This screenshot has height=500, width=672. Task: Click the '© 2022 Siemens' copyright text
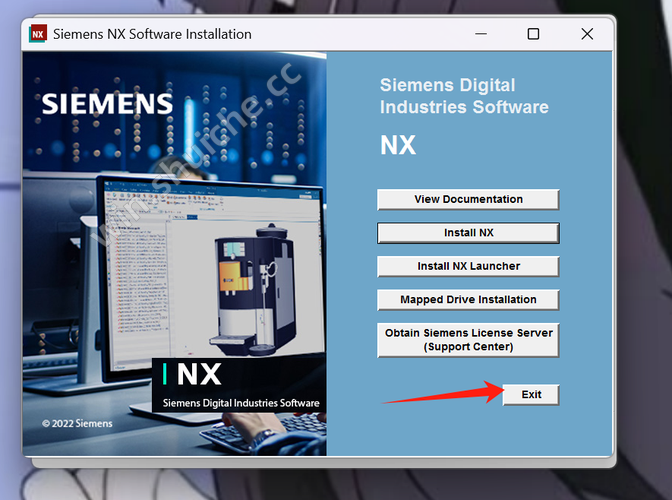[x=77, y=423]
